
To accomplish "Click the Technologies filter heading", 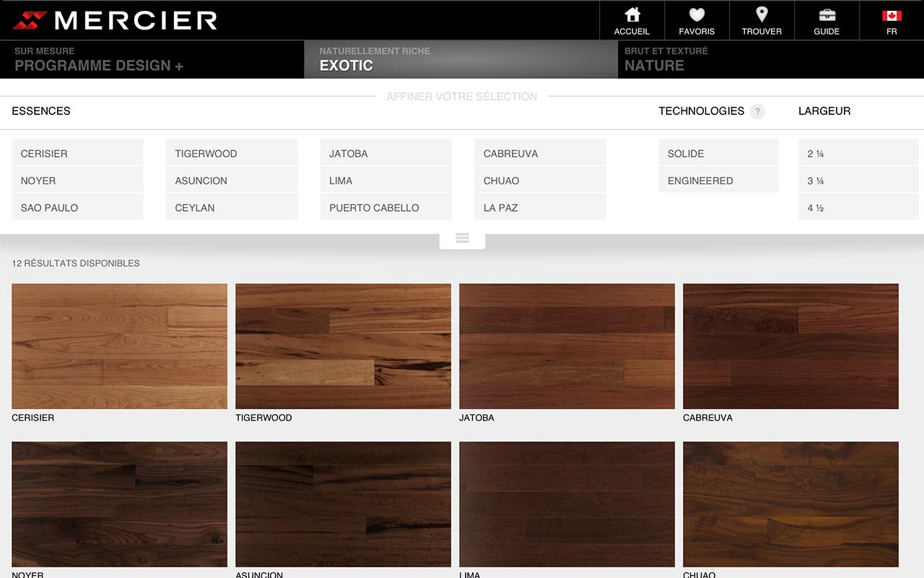I will tap(701, 111).
